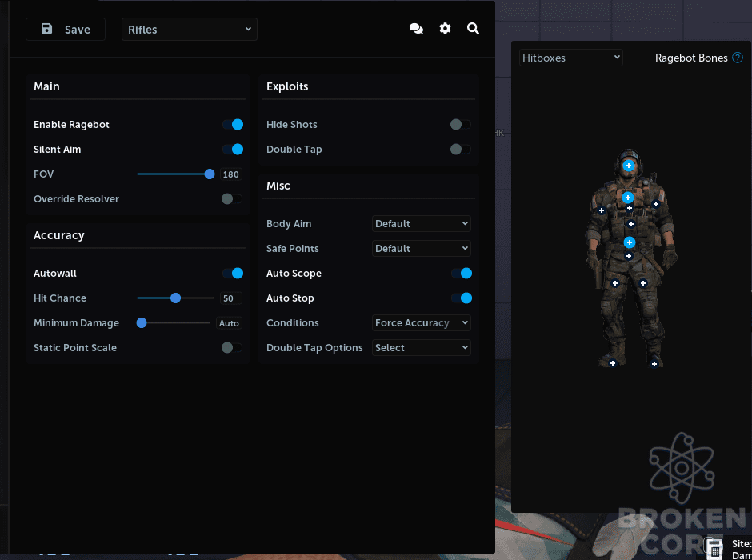Viewport: 752px width, 560px height.
Task: Deselect the highlighted pelvis hitbox point
Action: click(630, 242)
